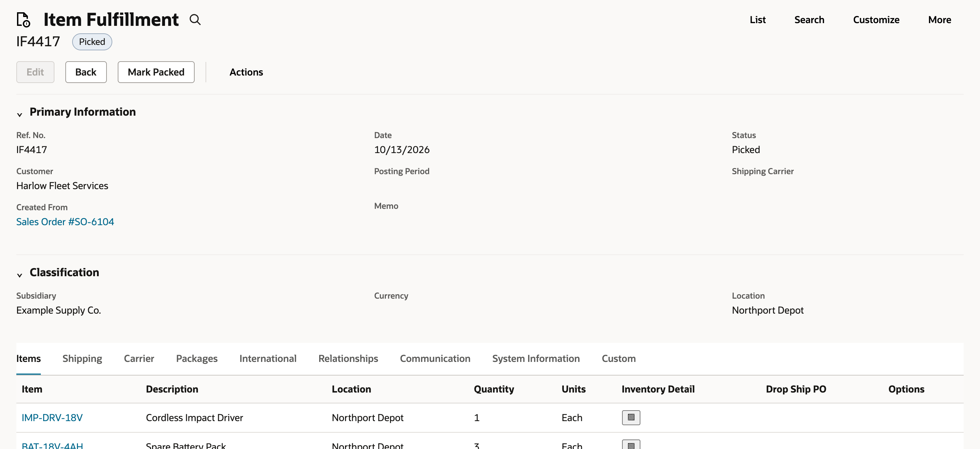Click the Mark Packed button
The image size is (980, 449).
click(x=156, y=72)
